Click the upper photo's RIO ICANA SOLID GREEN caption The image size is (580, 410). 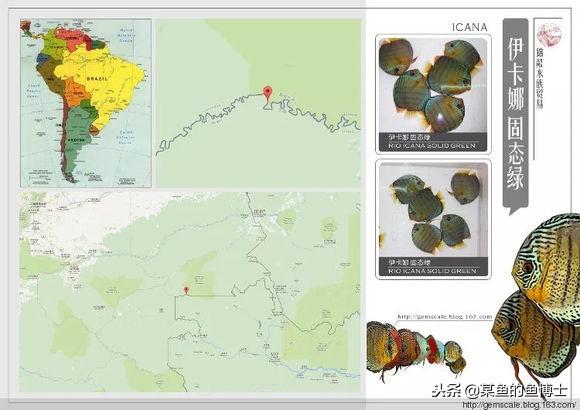(432, 146)
